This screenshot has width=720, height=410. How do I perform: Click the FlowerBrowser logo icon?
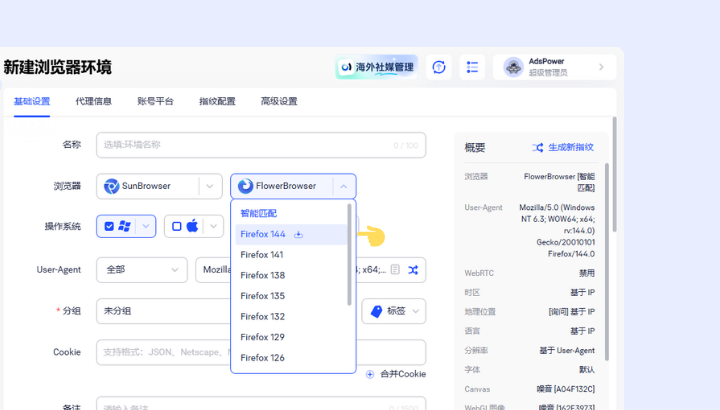(245, 186)
